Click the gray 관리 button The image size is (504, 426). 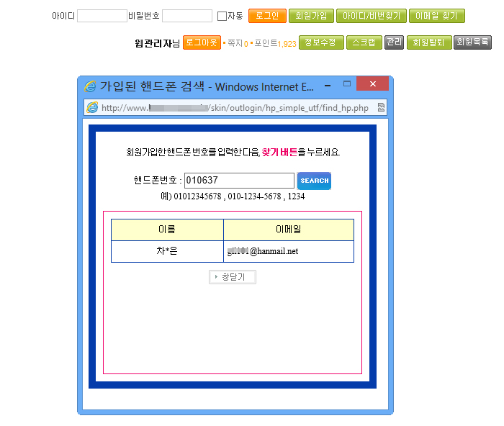394,42
